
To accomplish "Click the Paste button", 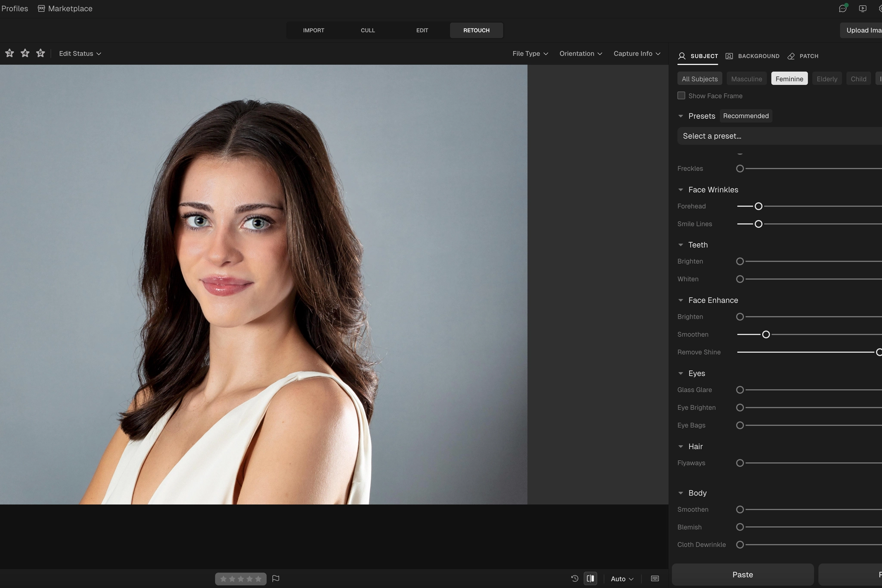I will (743, 575).
